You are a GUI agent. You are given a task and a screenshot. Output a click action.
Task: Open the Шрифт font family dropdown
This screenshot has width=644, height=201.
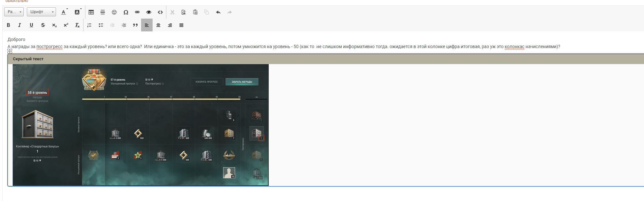pos(41,12)
